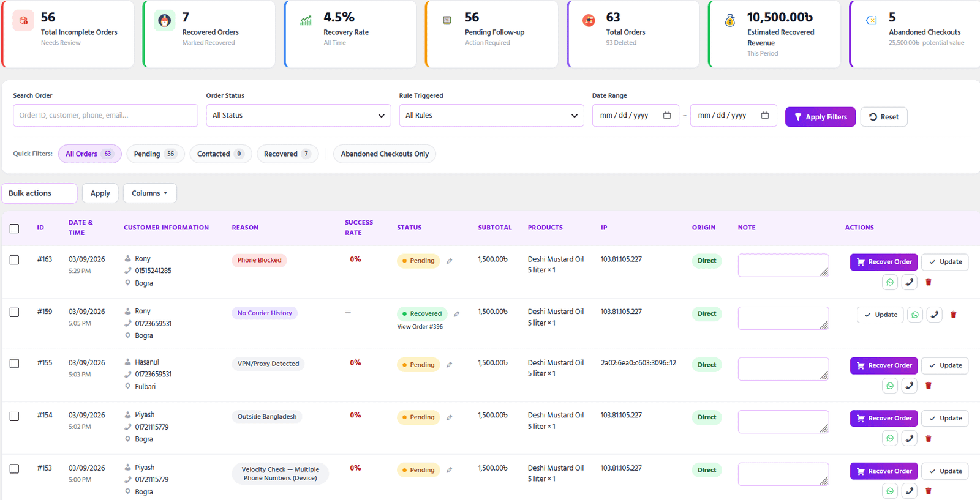The height and width of the screenshot is (500, 980).
Task: Delete order #155 with trash icon
Action: click(929, 386)
